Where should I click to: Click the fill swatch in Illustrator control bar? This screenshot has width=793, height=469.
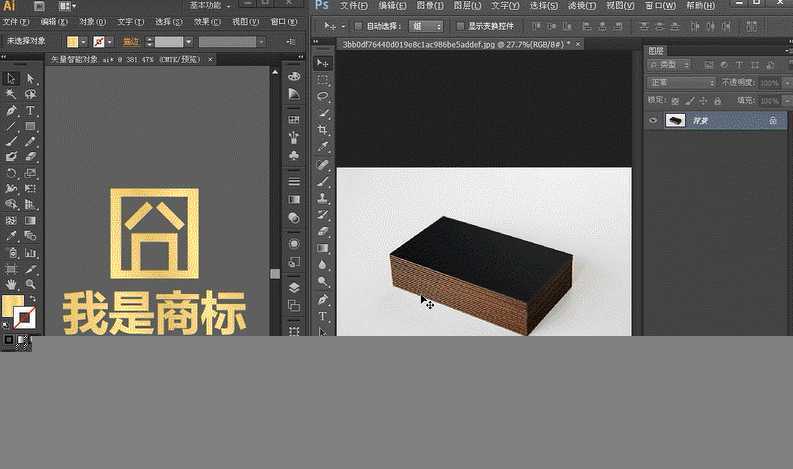pos(72,42)
